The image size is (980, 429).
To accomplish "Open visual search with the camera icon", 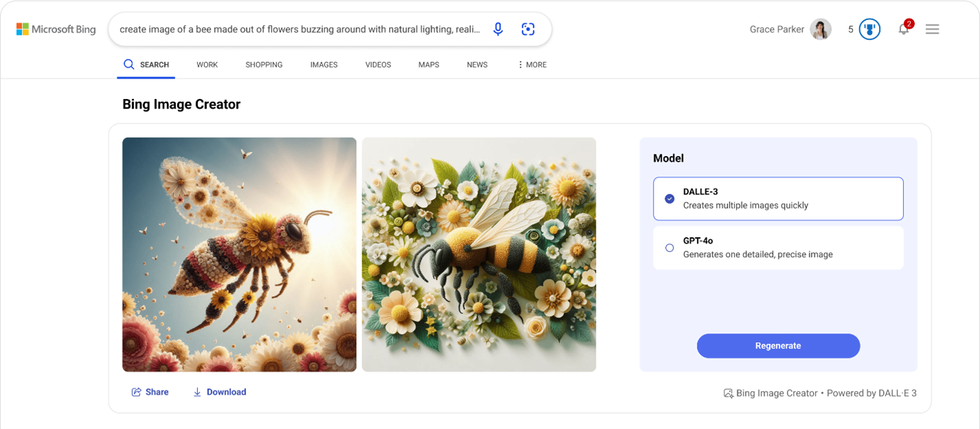I will 528,29.
